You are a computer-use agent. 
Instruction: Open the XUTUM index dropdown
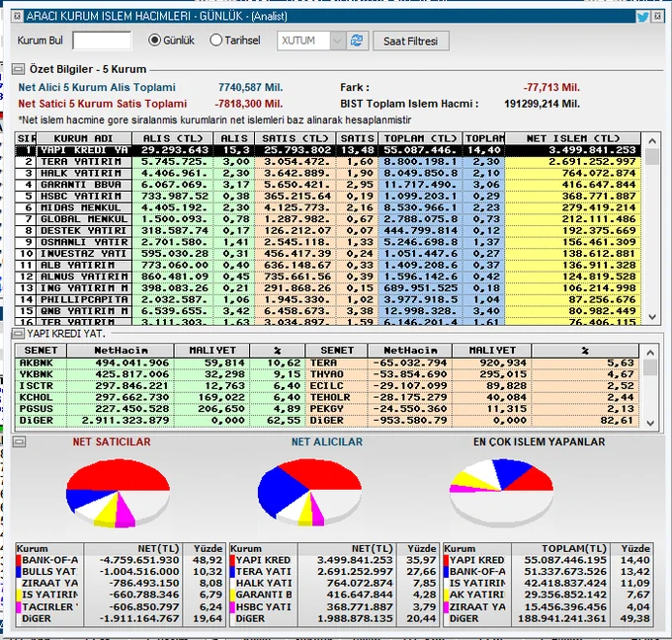tap(338, 40)
